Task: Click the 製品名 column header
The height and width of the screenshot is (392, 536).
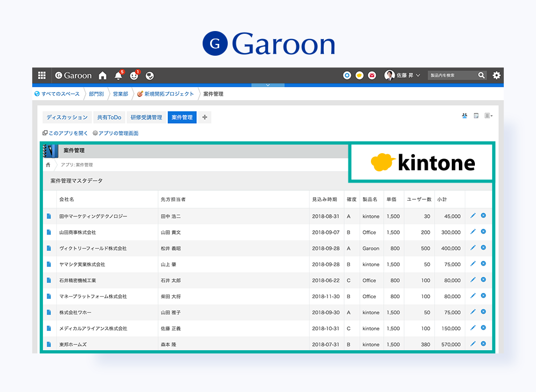Action: pyautogui.click(x=370, y=199)
